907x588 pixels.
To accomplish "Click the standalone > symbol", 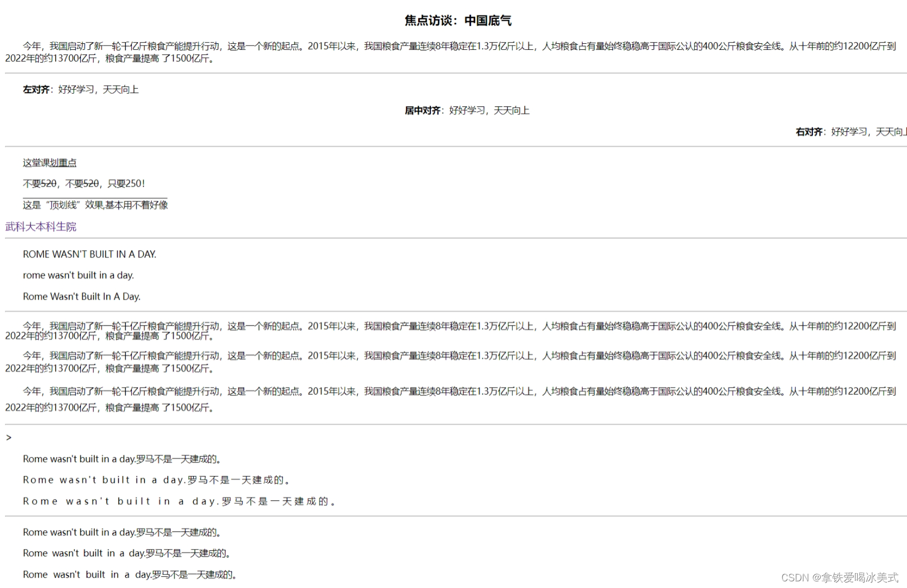I will coord(9,437).
